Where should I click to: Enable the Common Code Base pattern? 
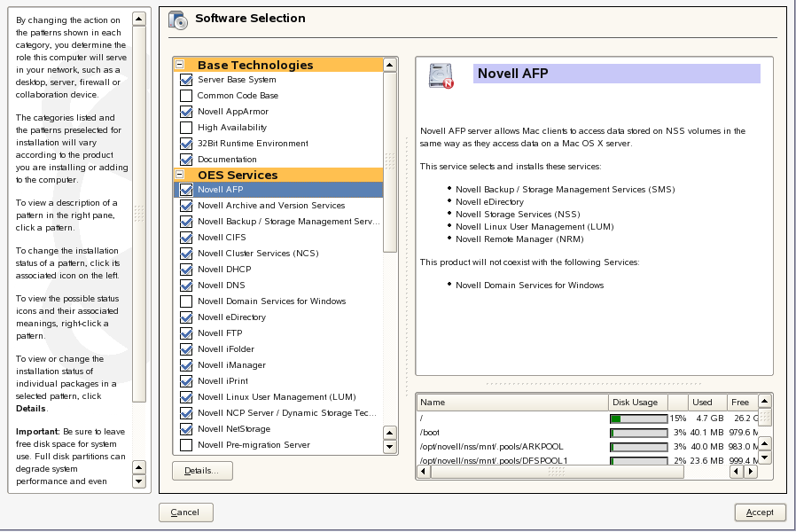point(186,96)
